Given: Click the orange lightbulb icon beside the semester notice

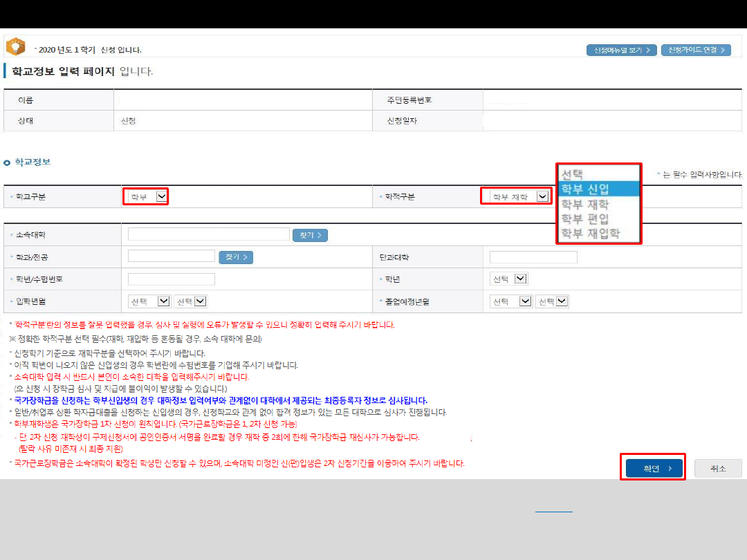Looking at the screenshot, I should click(15, 47).
